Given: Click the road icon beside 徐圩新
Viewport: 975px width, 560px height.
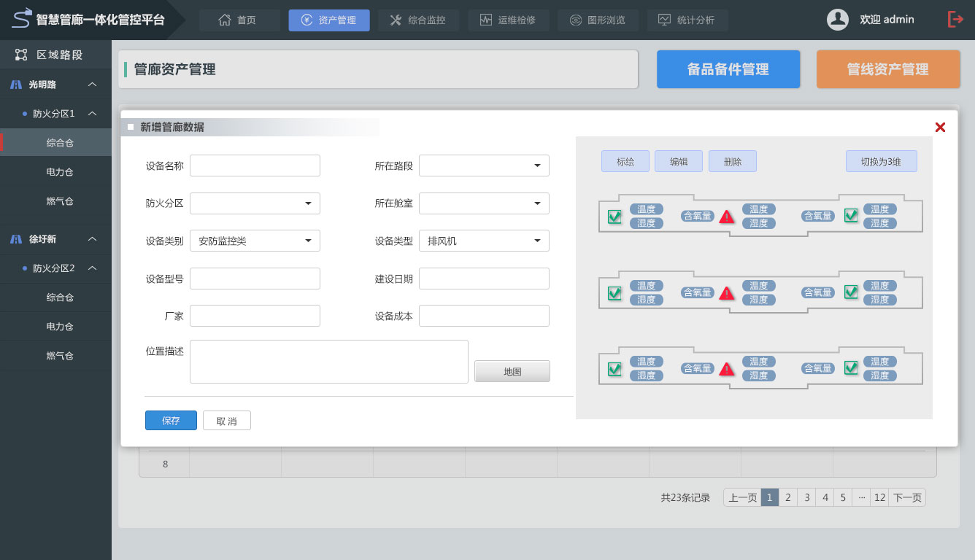Looking at the screenshot, I should click(16, 239).
